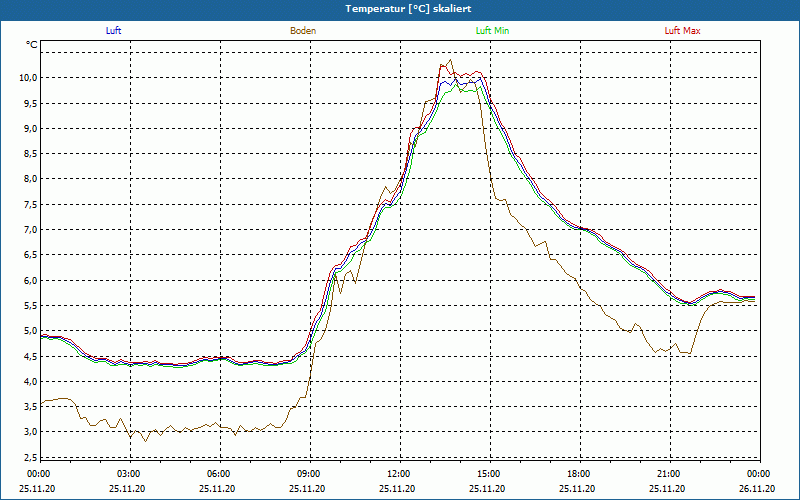Click the "3,0" y-axis value
Screen dimensions: 800x500
31,432
